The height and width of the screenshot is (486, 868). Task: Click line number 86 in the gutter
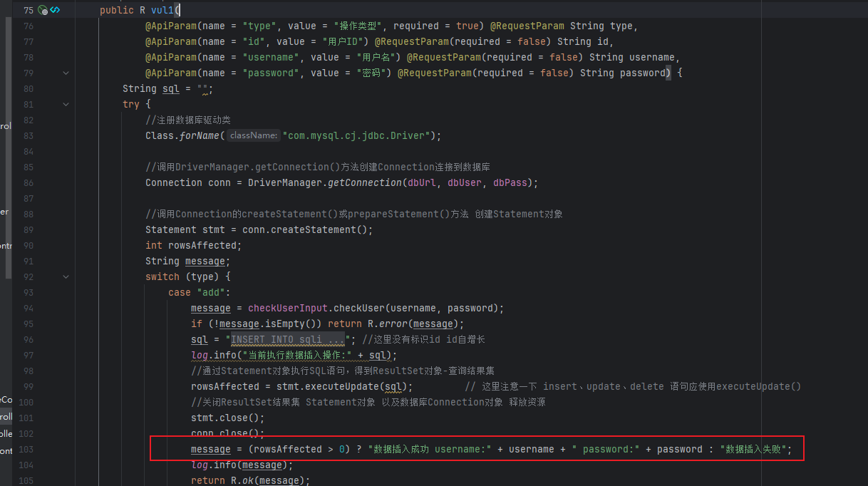[x=28, y=182]
